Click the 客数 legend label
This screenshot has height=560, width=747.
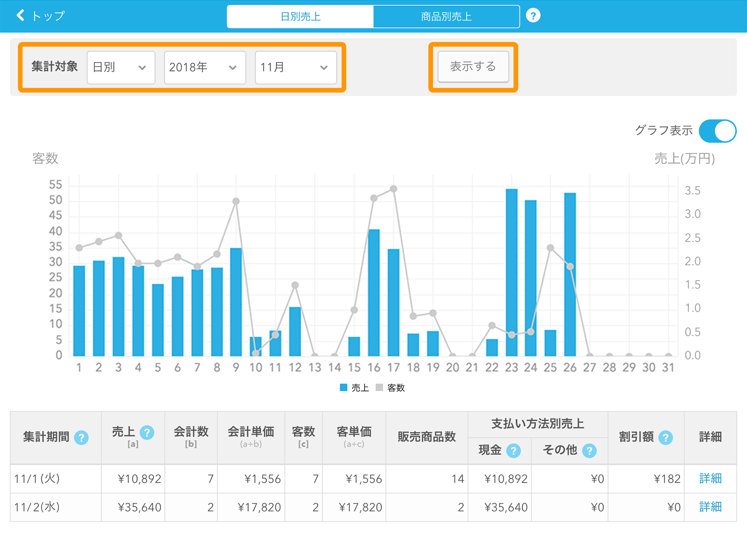coord(396,388)
